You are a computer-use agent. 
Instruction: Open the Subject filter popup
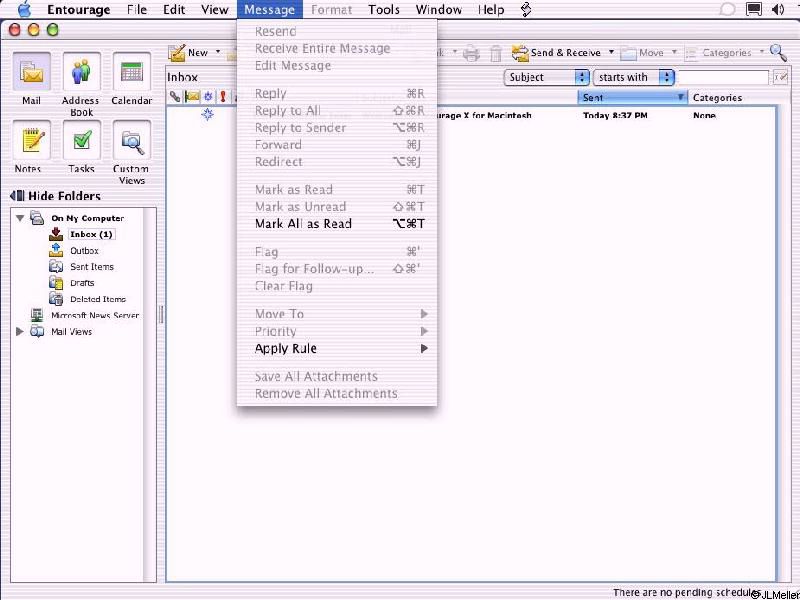coord(547,77)
